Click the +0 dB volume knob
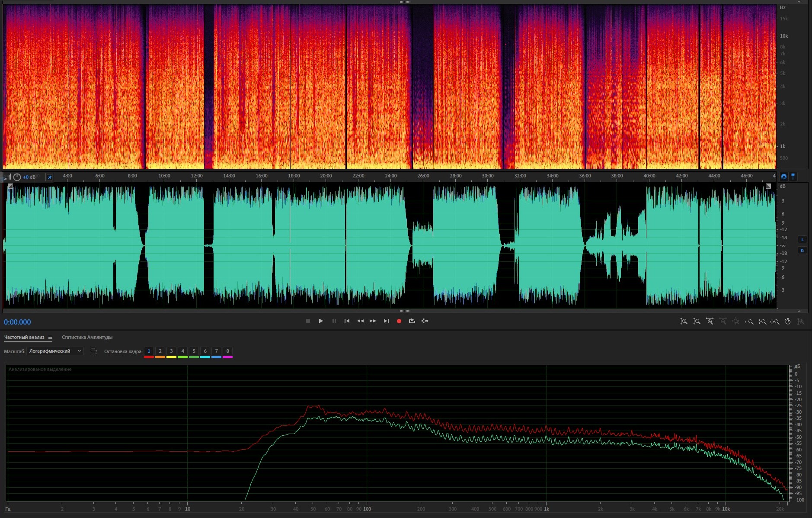This screenshot has width=812, height=518. pos(17,177)
